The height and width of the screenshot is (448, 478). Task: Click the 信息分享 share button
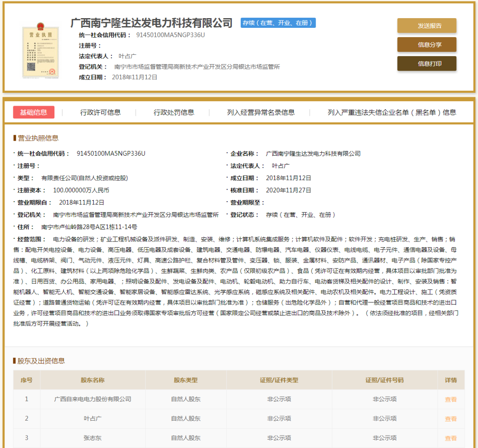point(426,45)
